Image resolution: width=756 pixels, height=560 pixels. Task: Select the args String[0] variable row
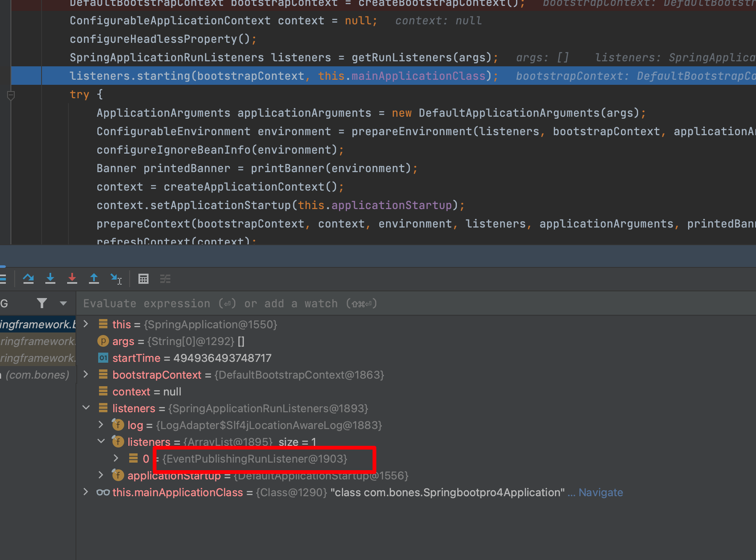point(415,341)
